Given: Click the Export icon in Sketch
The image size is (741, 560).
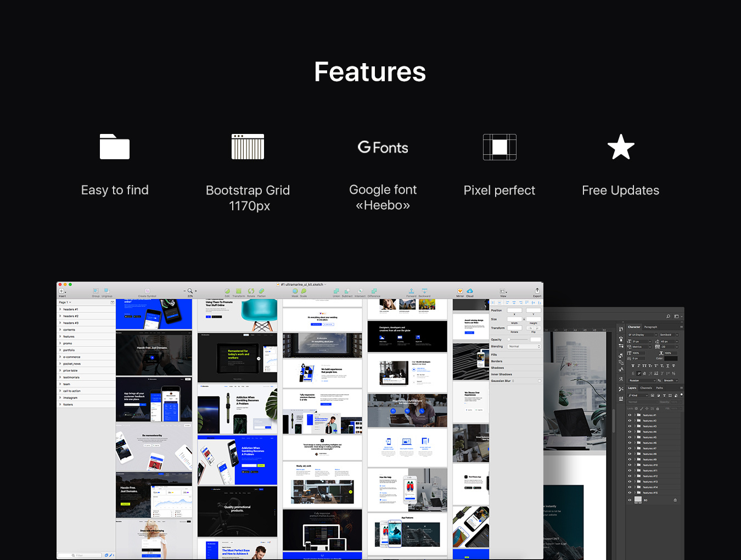Looking at the screenshot, I should click(537, 291).
